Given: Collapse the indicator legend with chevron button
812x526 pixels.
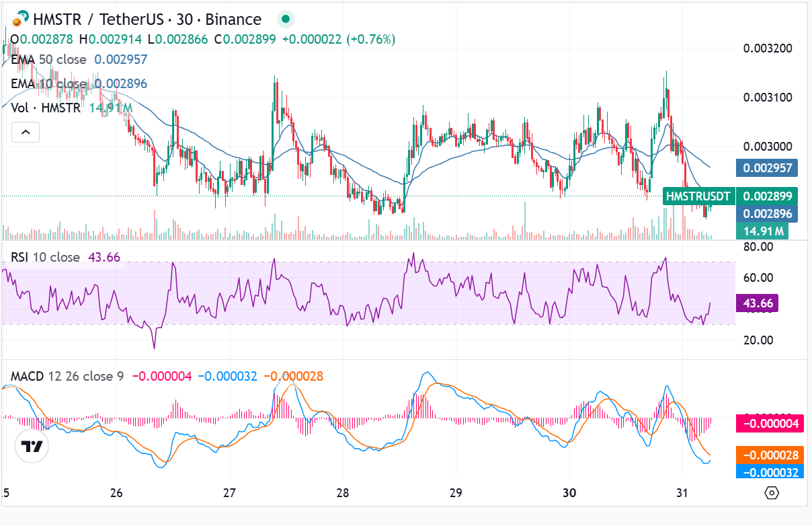Looking at the screenshot, I should pos(26,133).
